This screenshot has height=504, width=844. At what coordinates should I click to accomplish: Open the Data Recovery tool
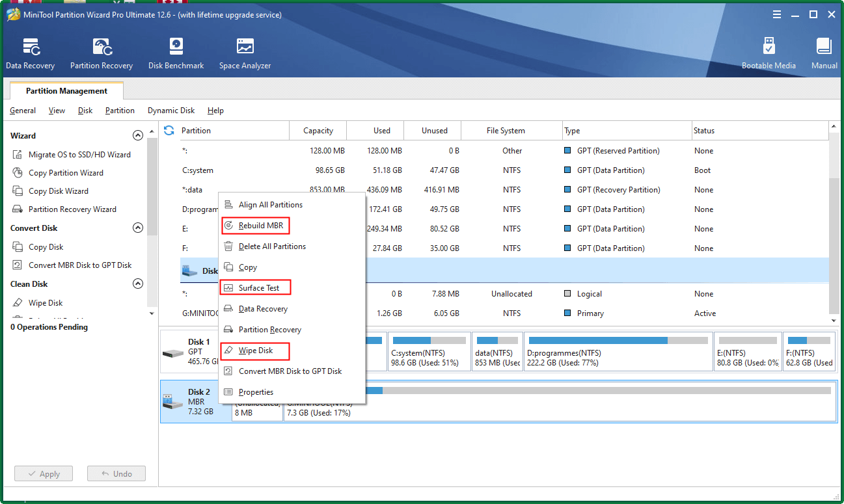pyautogui.click(x=30, y=53)
